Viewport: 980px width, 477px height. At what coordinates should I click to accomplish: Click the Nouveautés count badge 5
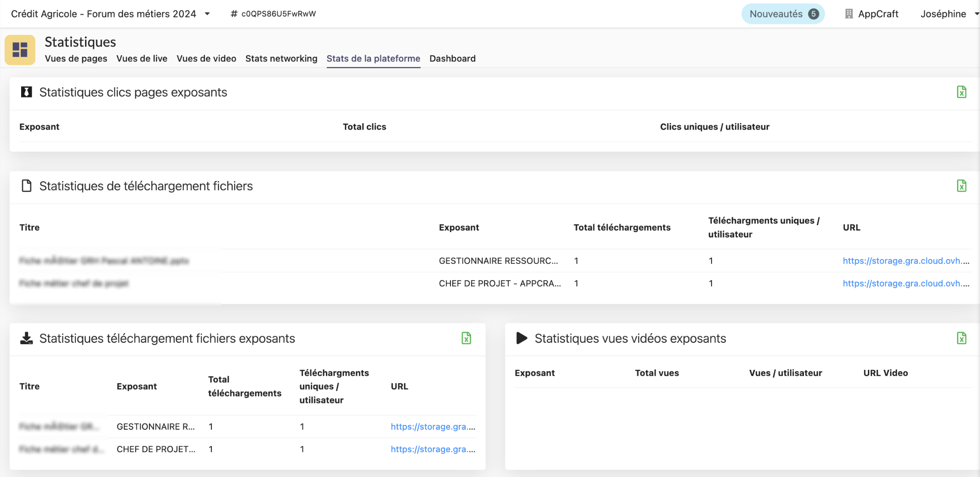[x=814, y=14]
